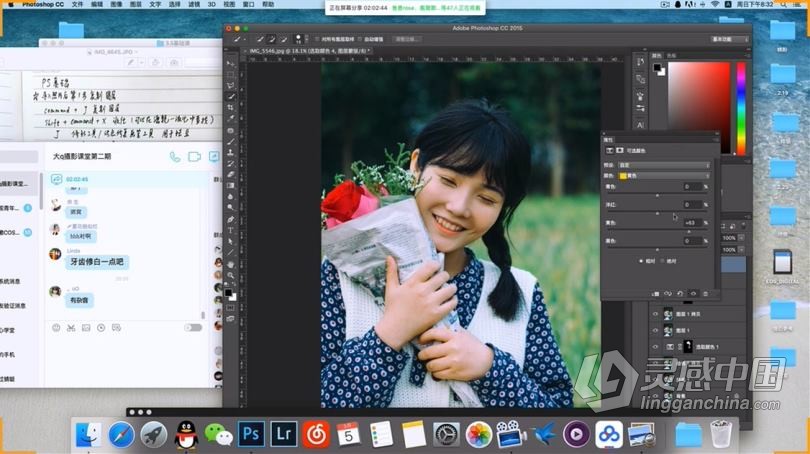Enable 自动增强 checkbox in options bar
The width and height of the screenshot is (810, 454).
tap(361, 39)
